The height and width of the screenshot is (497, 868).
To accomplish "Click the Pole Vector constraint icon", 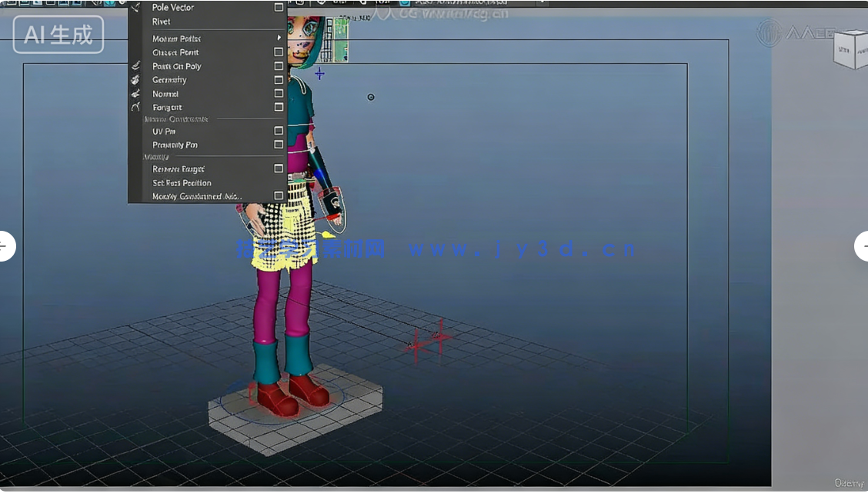I will (x=135, y=8).
